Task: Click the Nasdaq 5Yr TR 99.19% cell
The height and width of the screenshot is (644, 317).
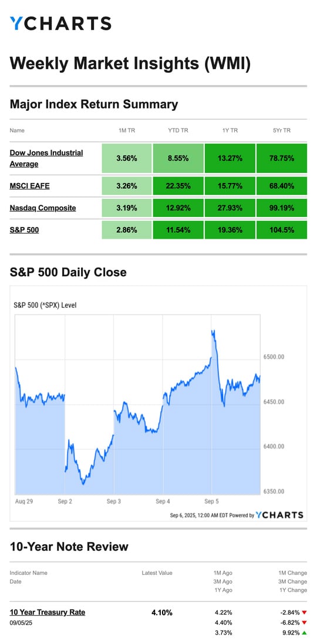Action: [281, 208]
